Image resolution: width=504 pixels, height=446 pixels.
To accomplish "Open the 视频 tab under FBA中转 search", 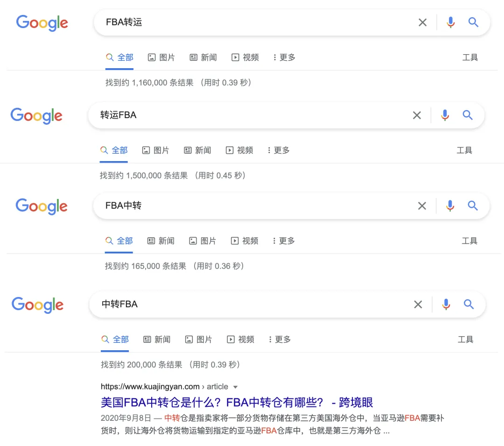I will [245, 241].
